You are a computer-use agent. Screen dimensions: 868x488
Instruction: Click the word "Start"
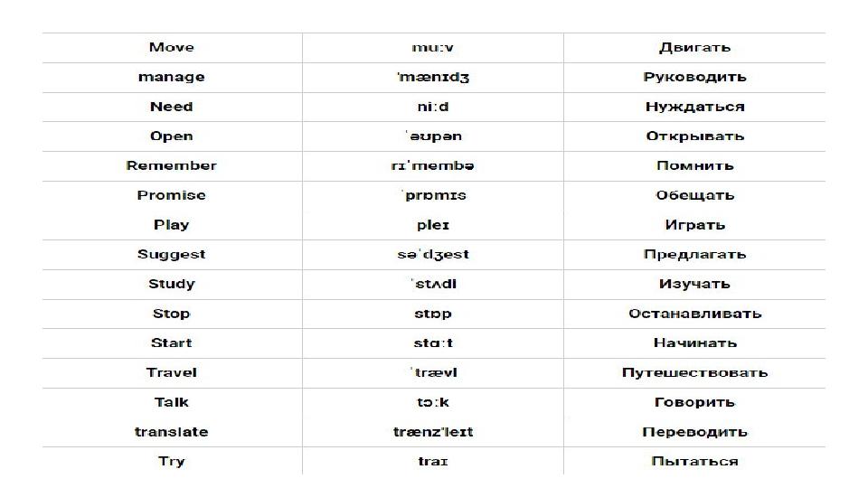(x=172, y=343)
